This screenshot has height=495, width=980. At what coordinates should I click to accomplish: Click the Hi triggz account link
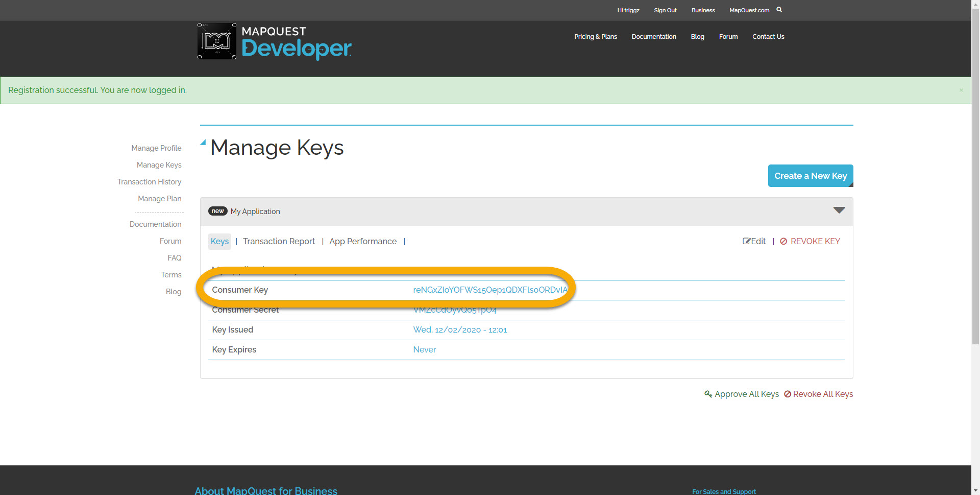coord(628,10)
